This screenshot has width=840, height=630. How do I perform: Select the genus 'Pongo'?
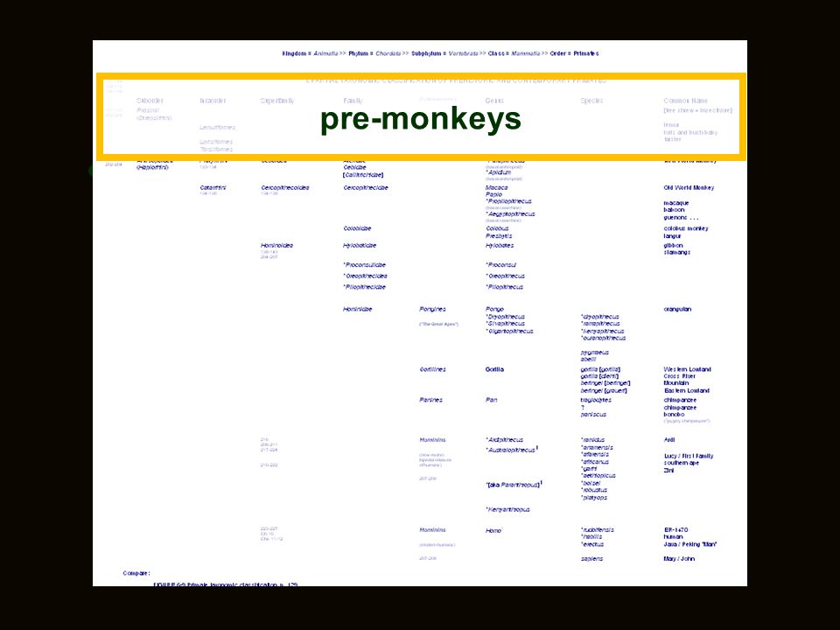pos(495,309)
